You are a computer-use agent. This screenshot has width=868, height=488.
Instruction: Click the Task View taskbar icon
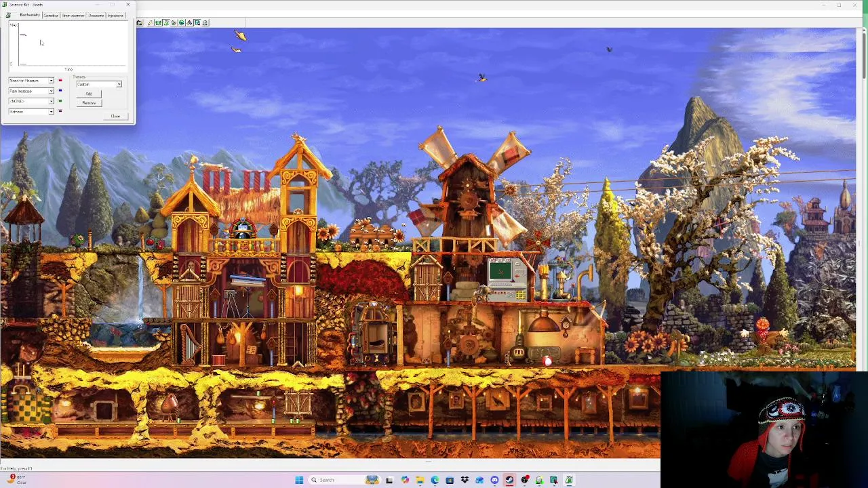(389, 480)
